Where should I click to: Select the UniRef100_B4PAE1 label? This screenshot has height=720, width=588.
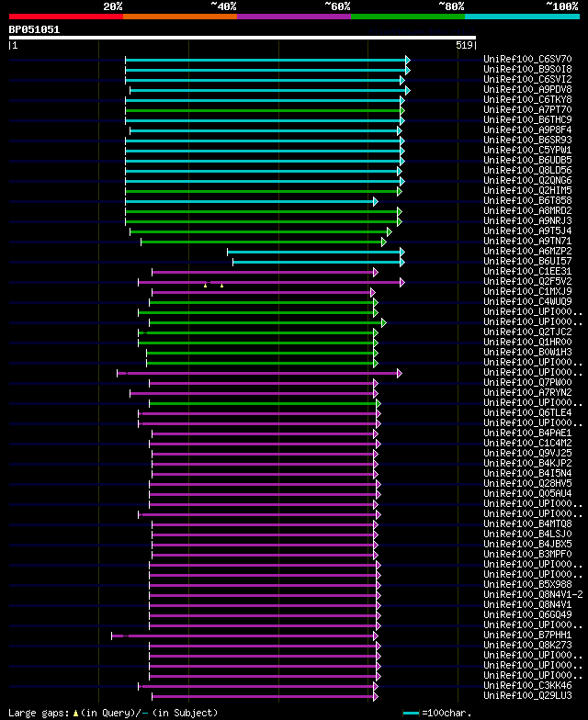(x=527, y=433)
